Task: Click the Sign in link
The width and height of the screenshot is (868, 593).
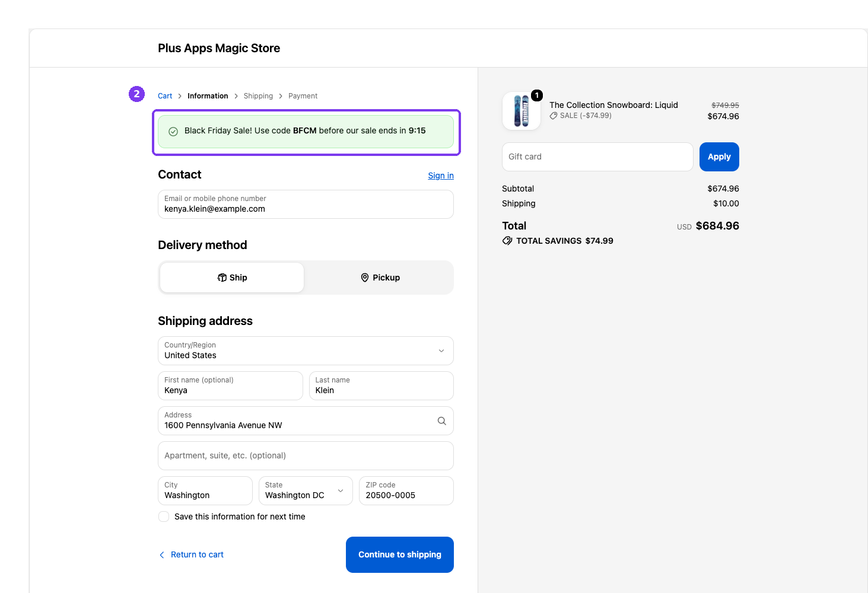Action: click(441, 176)
